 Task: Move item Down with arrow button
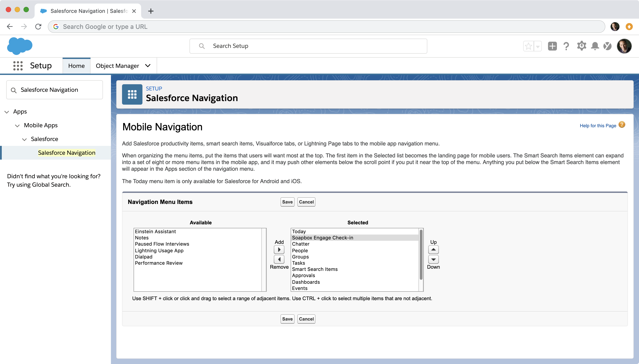pyautogui.click(x=433, y=259)
